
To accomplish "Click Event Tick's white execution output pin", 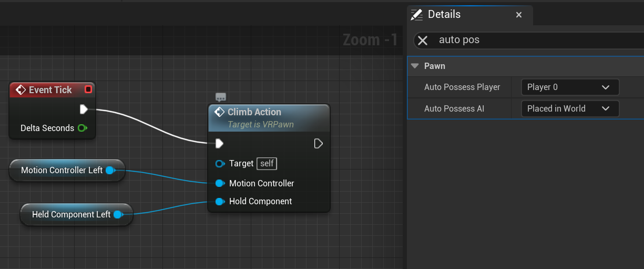I will (x=84, y=109).
